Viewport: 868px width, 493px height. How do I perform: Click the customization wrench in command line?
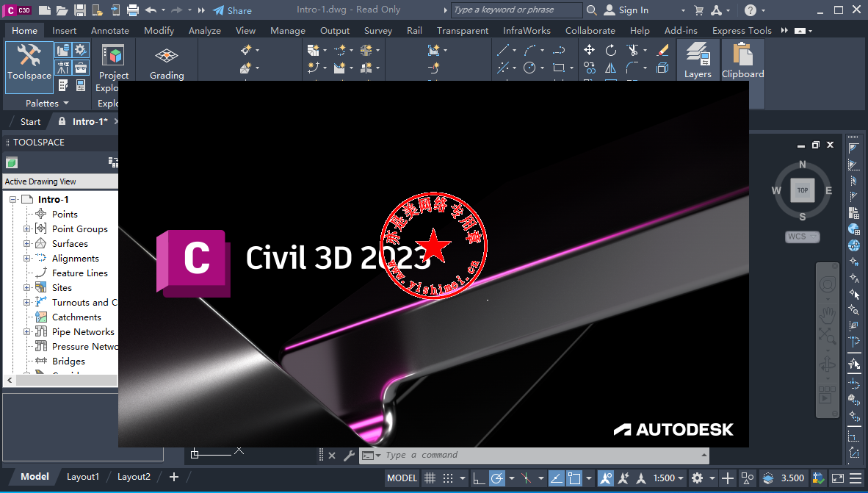[349, 456]
